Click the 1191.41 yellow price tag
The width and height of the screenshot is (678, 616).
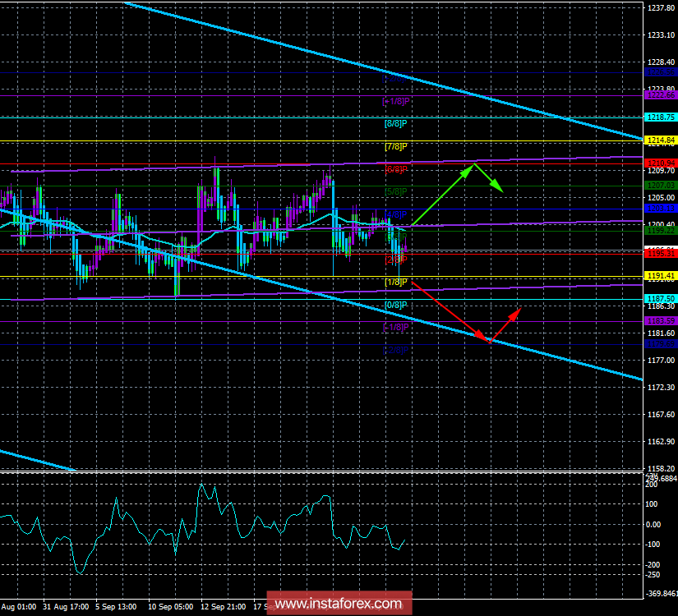(660, 276)
